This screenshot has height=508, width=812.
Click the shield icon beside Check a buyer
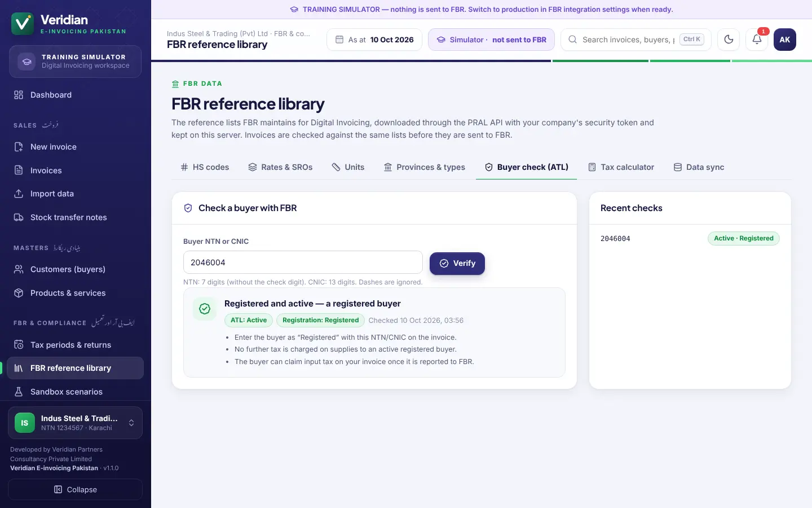click(188, 208)
